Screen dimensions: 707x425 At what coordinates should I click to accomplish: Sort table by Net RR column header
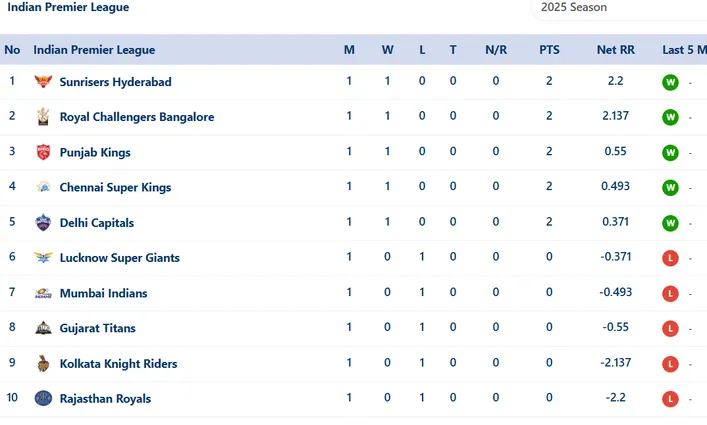click(615, 50)
